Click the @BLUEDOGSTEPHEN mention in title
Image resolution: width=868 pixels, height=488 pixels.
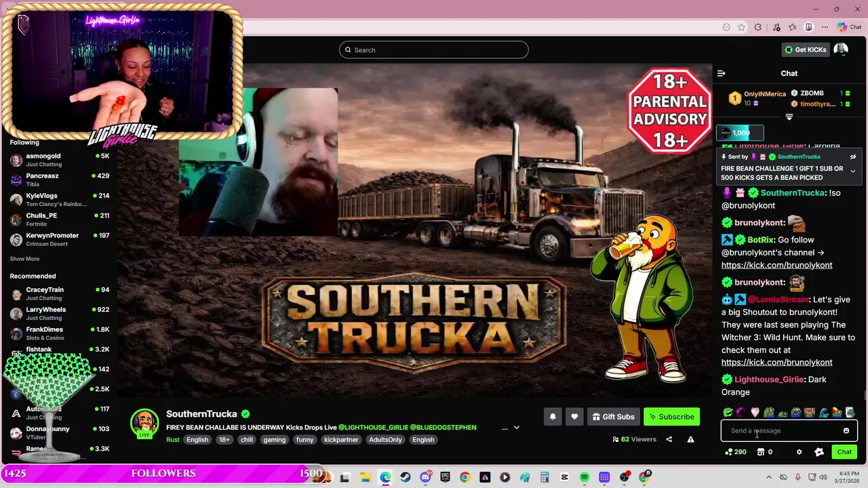tap(443, 428)
